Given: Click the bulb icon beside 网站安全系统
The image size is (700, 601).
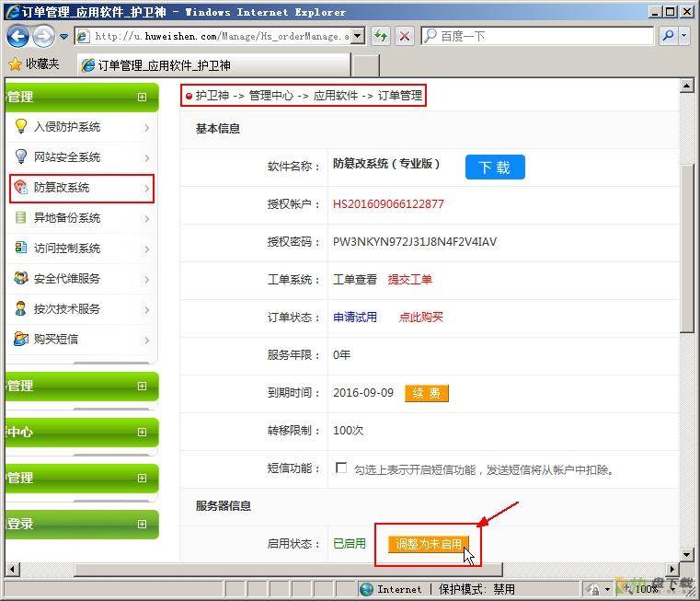Looking at the screenshot, I should pos(20,156).
